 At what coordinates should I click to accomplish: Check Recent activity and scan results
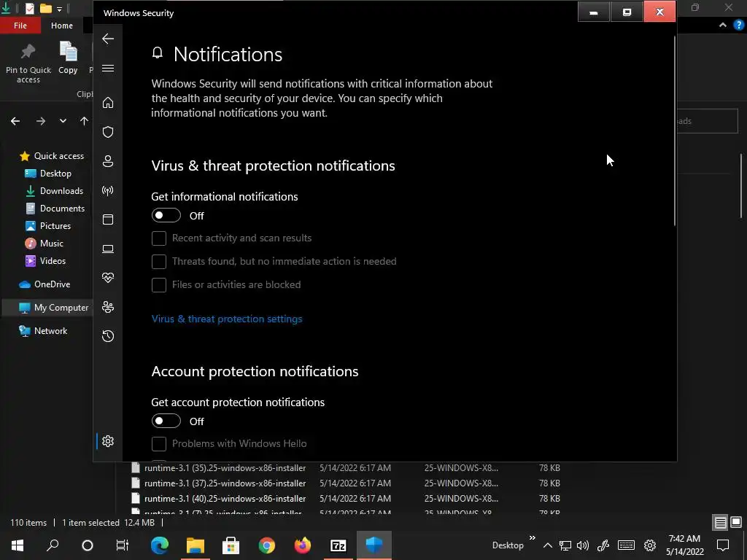(158, 238)
